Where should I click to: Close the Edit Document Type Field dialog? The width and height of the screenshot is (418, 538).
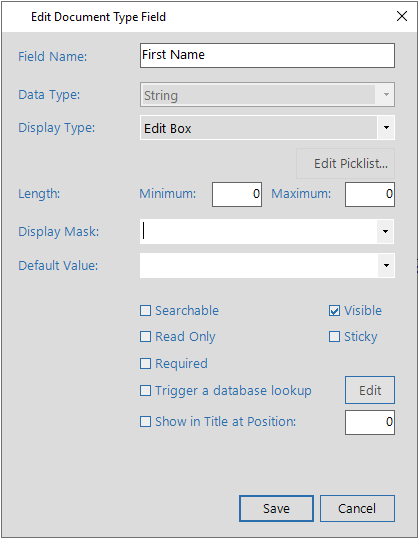click(402, 16)
